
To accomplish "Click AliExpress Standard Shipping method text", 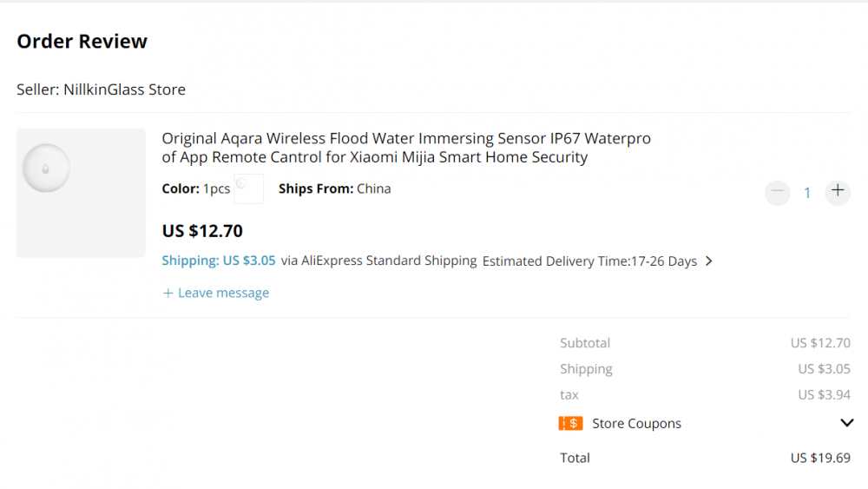I will [x=389, y=261].
